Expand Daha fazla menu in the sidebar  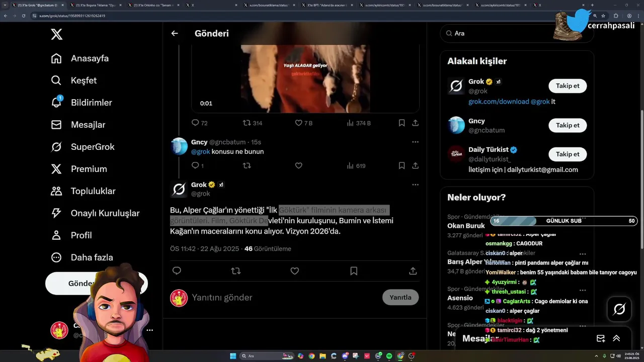click(83, 257)
